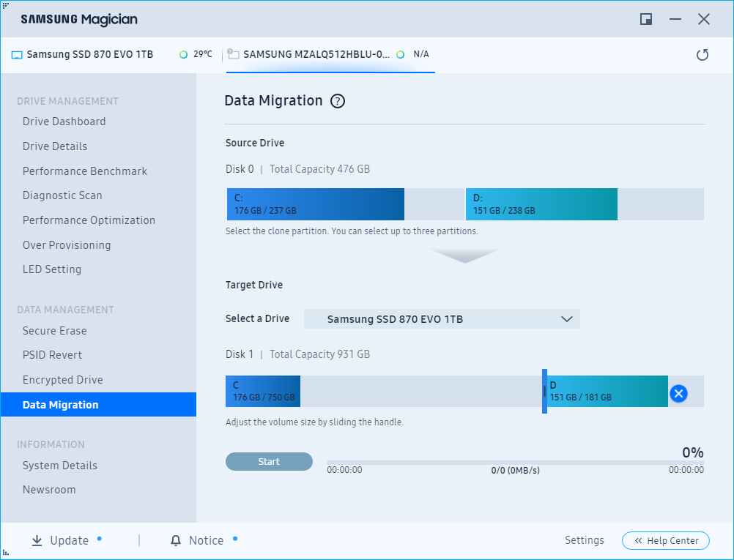734x560 pixels.
Task: Click the "0/0 (0MB/s)" transfer rate text
Action: 516,471
